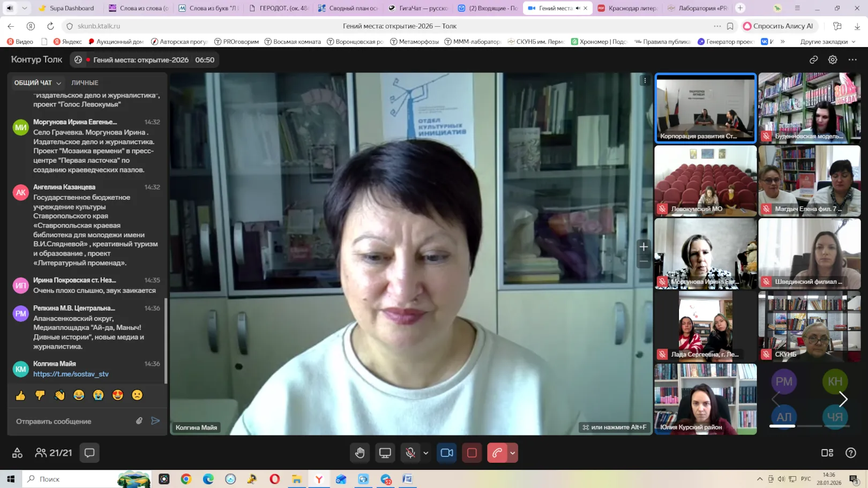The width and height of the screenshot is (868, 488).
Task: React with the sad face emoji
Action: pos(137,395)
